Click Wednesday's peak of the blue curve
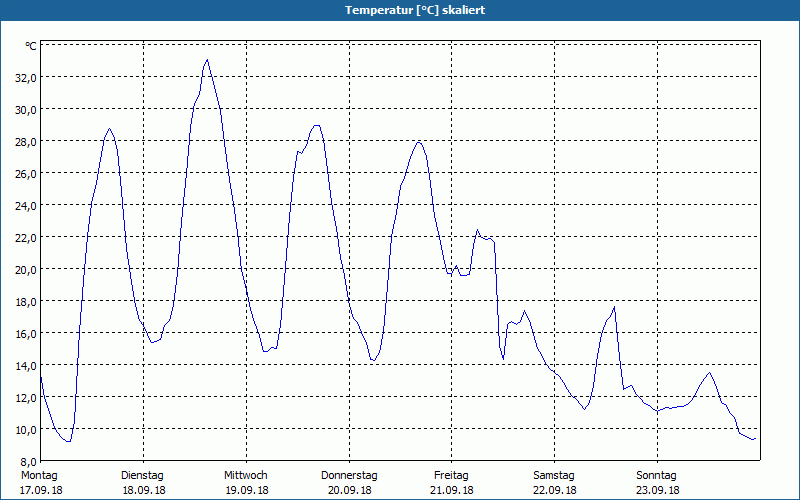The height and width of the screenshot is (500, 800). 316,125
